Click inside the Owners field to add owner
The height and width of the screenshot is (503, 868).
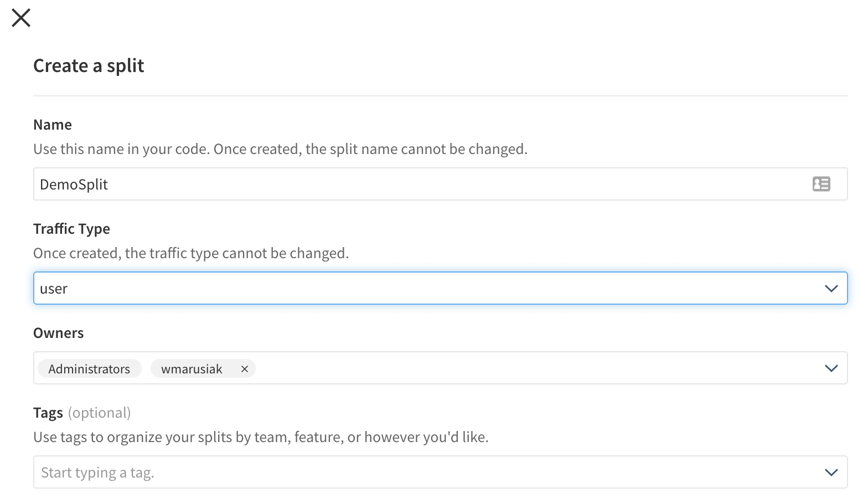point(443,368)
